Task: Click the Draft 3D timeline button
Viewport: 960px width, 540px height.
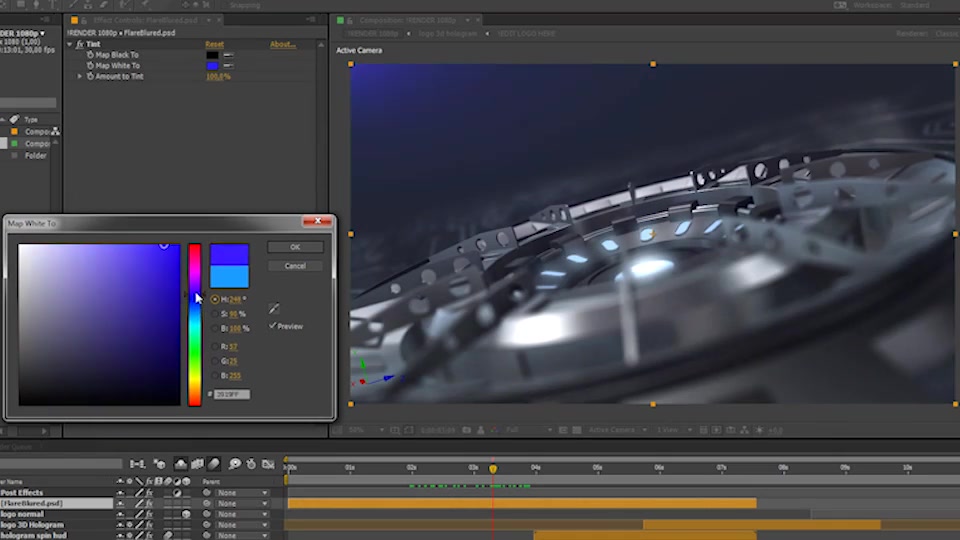Action: (x=160, y=463)
